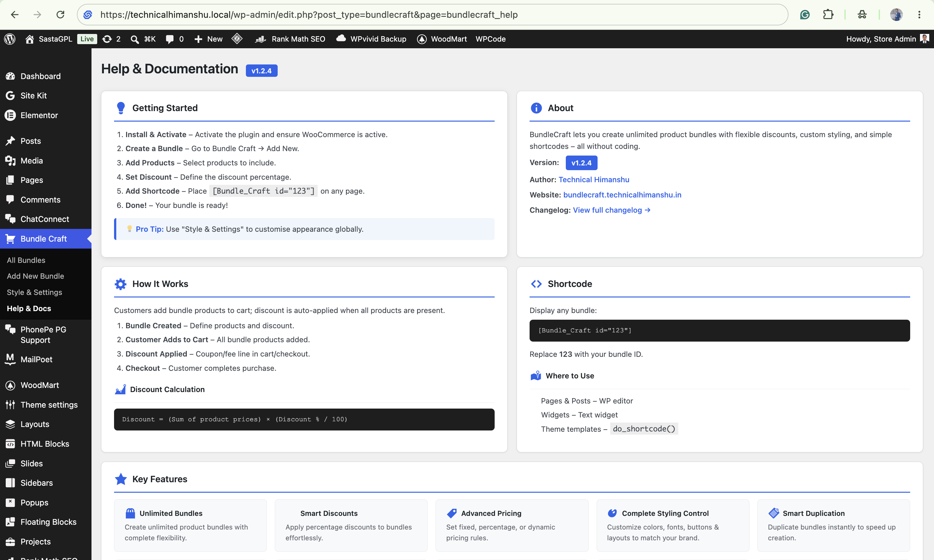Click the Pro Tip notice text
The image size is (934, 560).
click(x=249, y=229)
